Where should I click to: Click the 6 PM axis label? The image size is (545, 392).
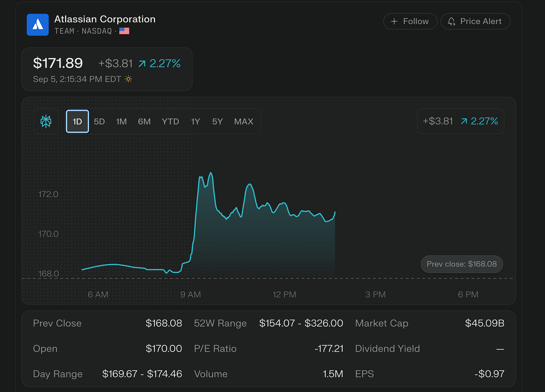click(x=468, y=295)
